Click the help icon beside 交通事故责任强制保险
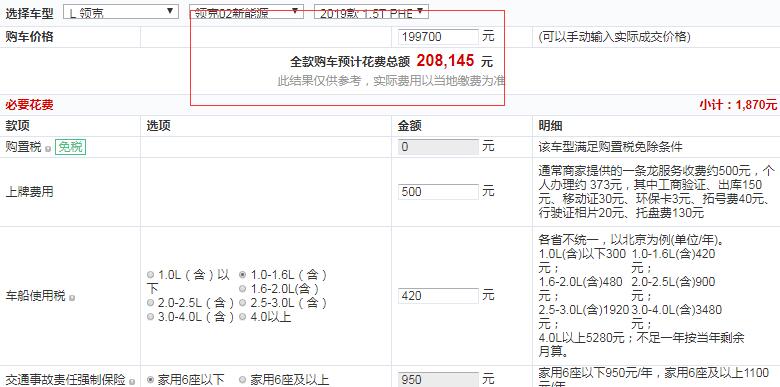780x387 pixels. tap(132, 382)
